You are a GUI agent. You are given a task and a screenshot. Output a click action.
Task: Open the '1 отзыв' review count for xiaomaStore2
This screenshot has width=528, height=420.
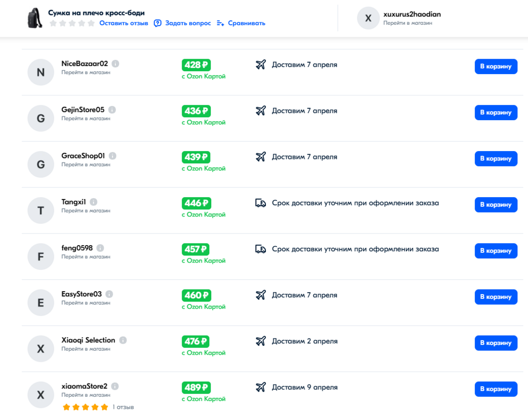(x=123, y=407)
